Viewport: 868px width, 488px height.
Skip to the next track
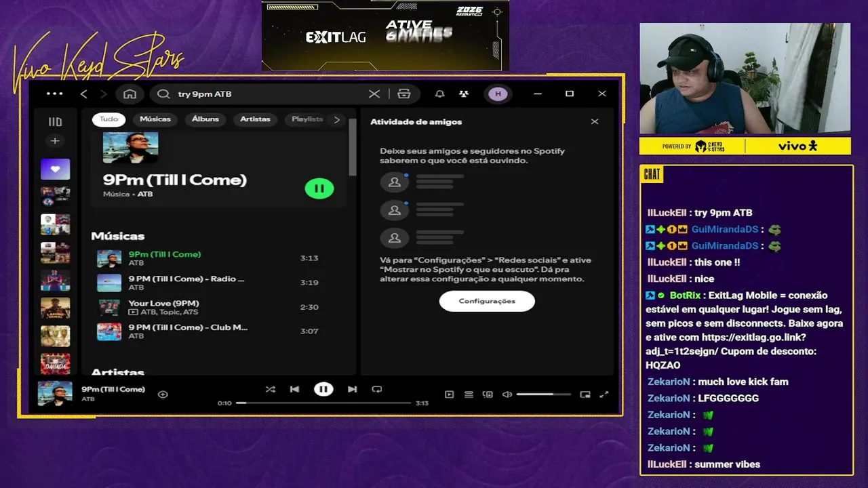[352, 389]
